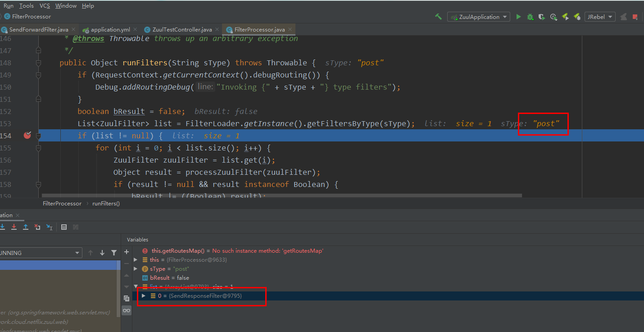The image size is (644, 332).
Task: Open the VCS menu
Action: (45, 5)
